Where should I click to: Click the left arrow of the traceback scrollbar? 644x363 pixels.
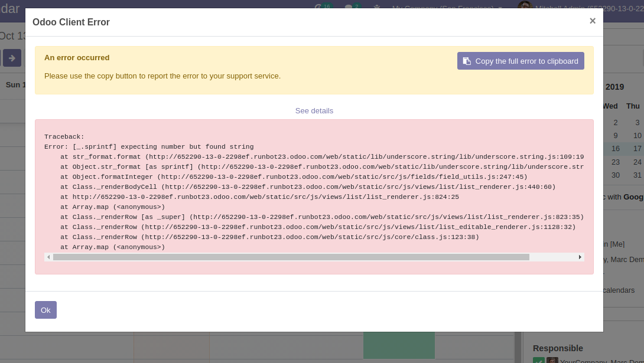[x=48, y=257]
